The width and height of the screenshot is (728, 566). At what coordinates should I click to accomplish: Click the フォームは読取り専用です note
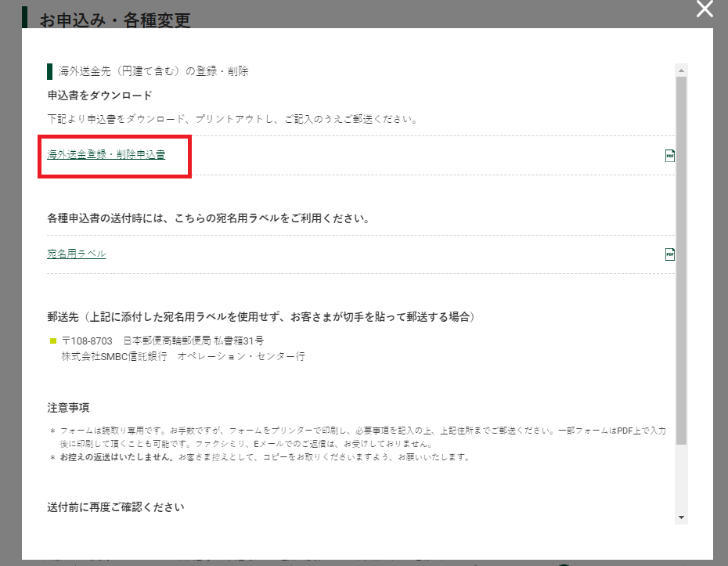tap(362, 437)
